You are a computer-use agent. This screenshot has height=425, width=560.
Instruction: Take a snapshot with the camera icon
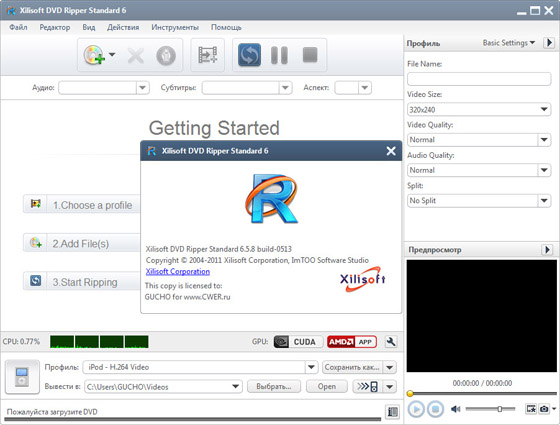click(x=544, y=409)
